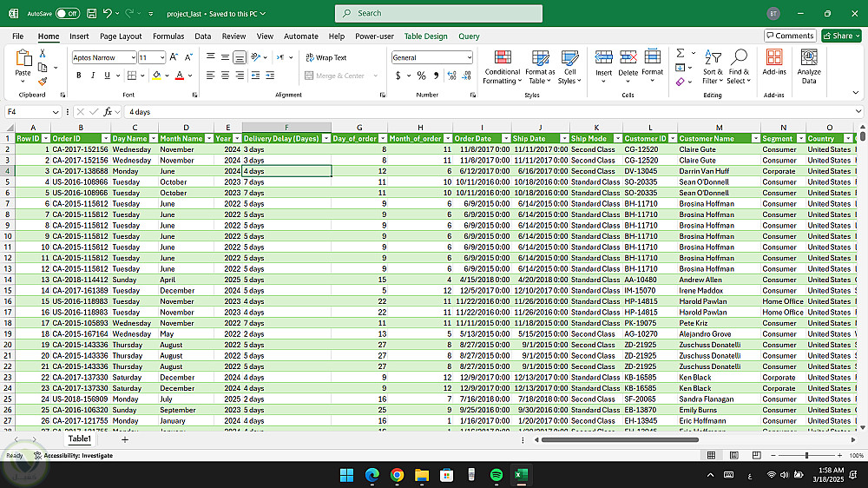
Task: Click the Comments button
Action: click(790, 36)
